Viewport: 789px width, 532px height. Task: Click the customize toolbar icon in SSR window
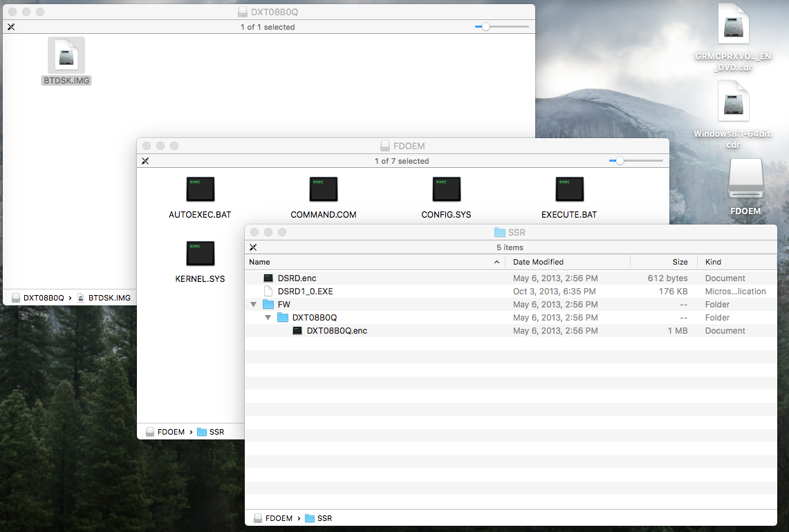pyautogui.click(x=253, y=247)
